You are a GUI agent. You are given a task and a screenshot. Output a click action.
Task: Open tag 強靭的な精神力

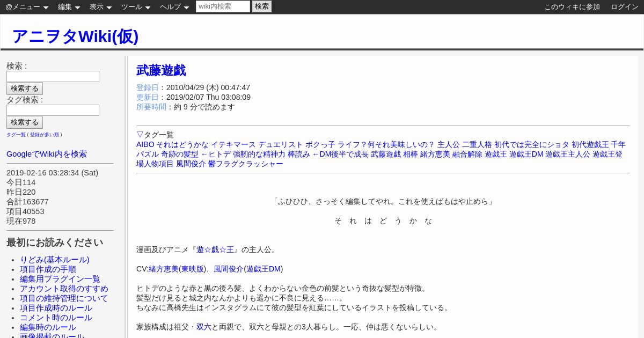coord(259,154)
